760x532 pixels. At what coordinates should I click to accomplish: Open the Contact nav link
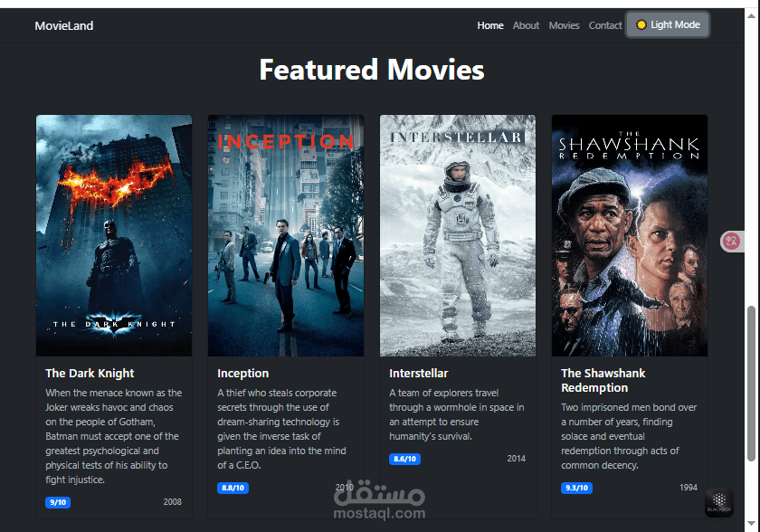coord(605,25)
